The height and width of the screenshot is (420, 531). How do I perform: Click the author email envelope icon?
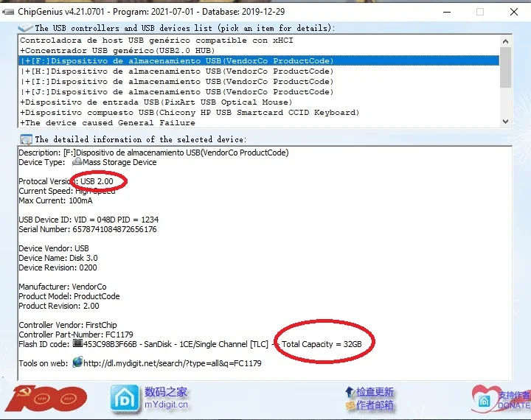pos(350,405)
